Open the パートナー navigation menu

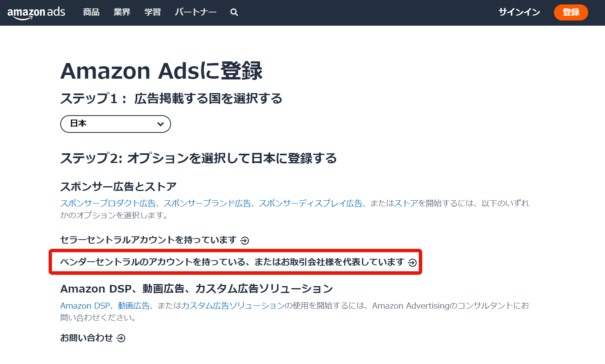[x=196, y=12]
